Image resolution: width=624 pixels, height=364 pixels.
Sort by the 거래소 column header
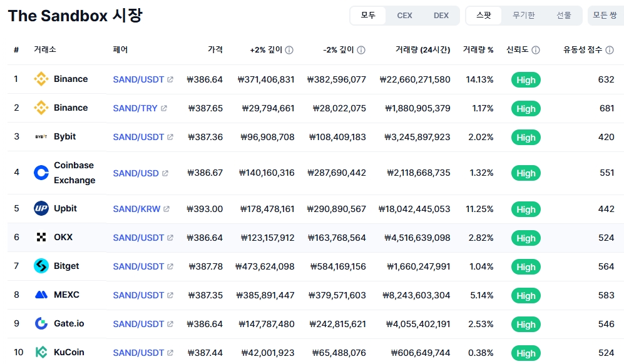pyautogui.click(x=45, y=49)
